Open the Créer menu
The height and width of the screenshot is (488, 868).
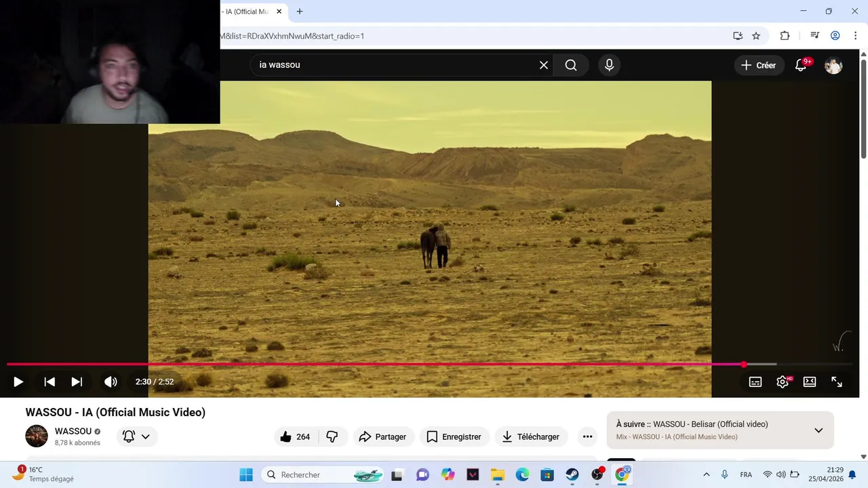(x=759, y=65)
